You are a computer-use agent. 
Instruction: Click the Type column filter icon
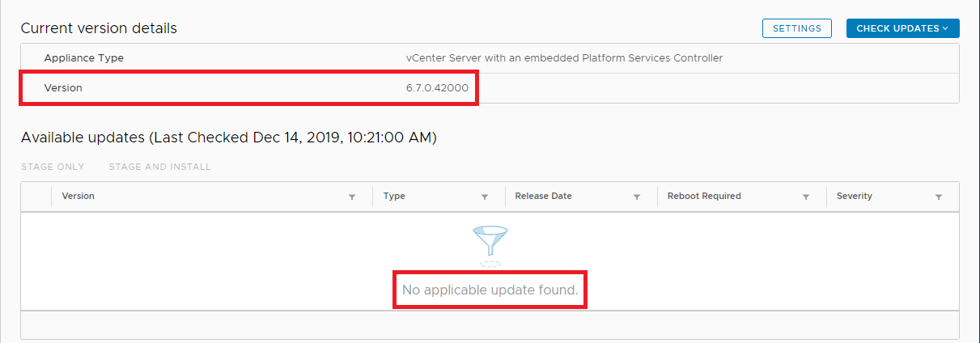tap(485, 197)
